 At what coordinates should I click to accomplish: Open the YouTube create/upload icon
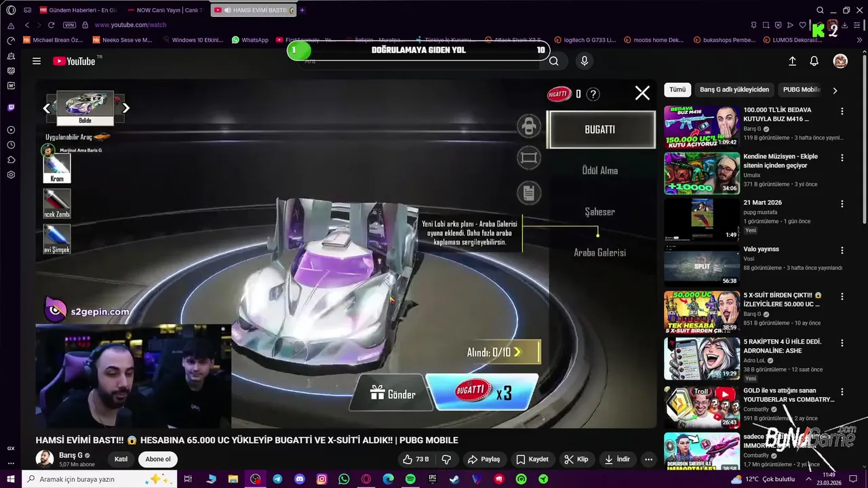click(x=792, y=61)
